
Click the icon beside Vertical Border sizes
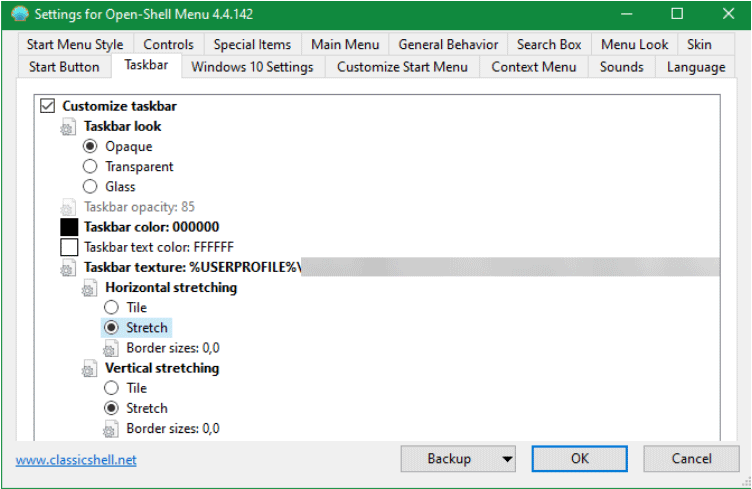(110, 429)
